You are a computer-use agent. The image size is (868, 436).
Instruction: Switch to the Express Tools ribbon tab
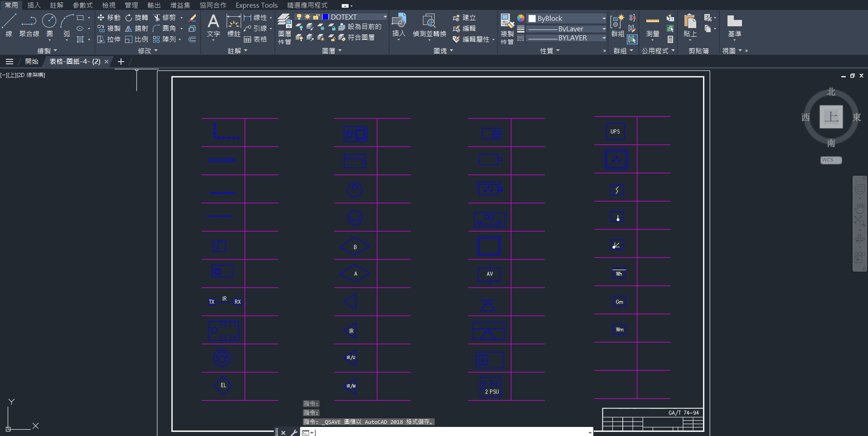pyautogui.click(x=256, y=5)
